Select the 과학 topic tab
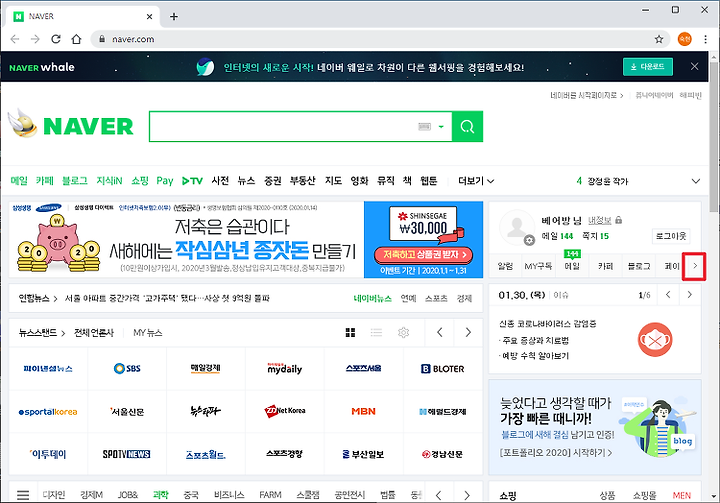 [161, 495]
